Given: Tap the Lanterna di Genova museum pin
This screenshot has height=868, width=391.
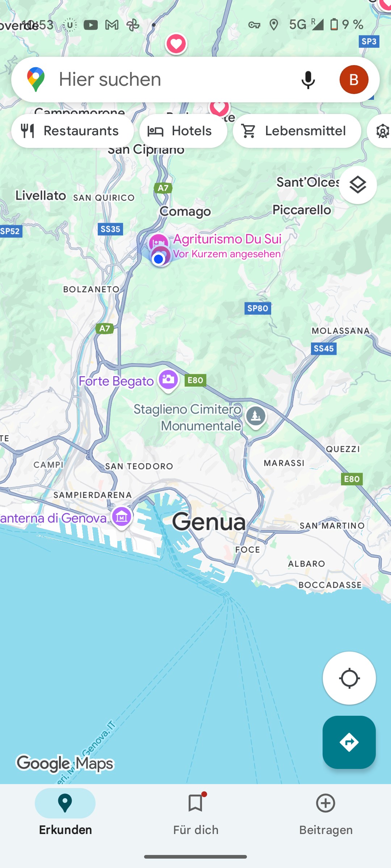Looking at the screenshot, I should coord(122,518).
